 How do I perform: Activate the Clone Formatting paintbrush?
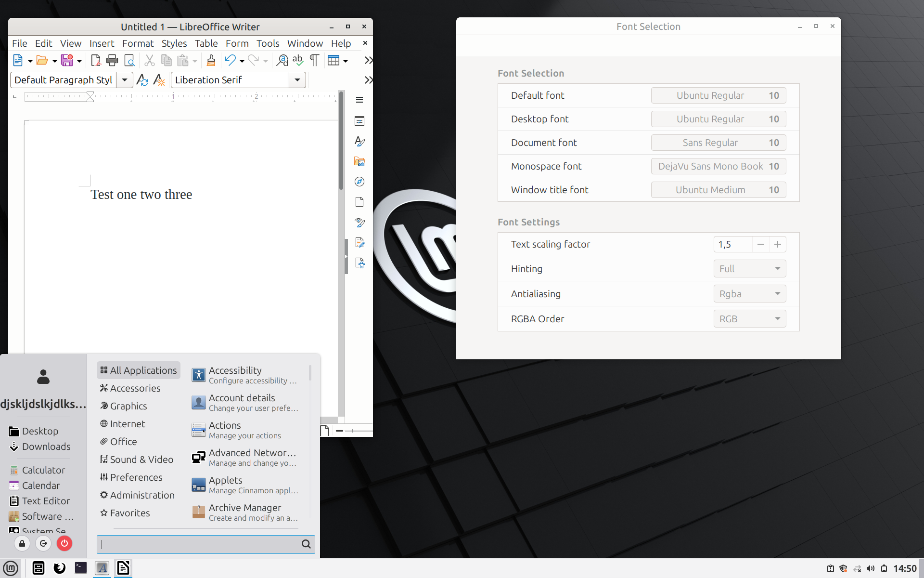pos(211,60)
